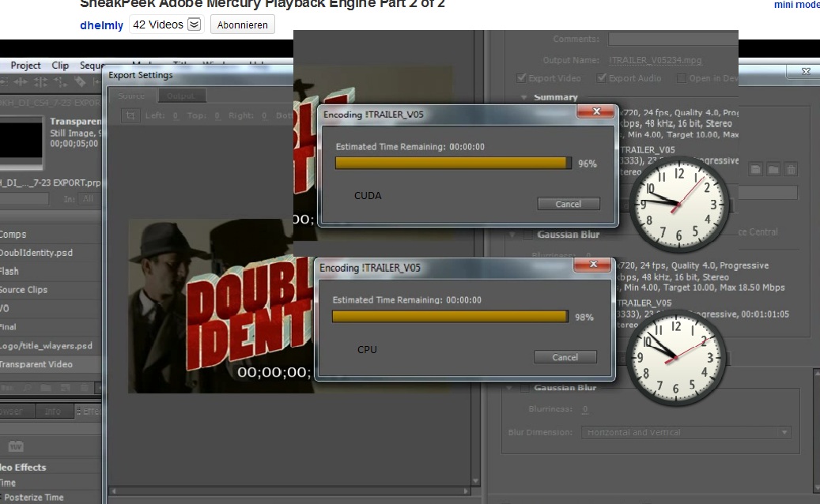Click the black Transparent Video thumbnail preview

point(21,140)
